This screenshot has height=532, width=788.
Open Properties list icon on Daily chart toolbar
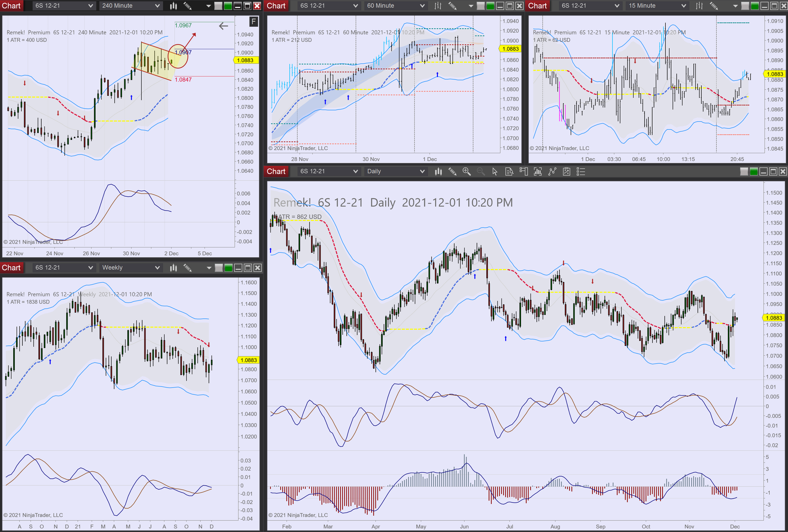581,171
